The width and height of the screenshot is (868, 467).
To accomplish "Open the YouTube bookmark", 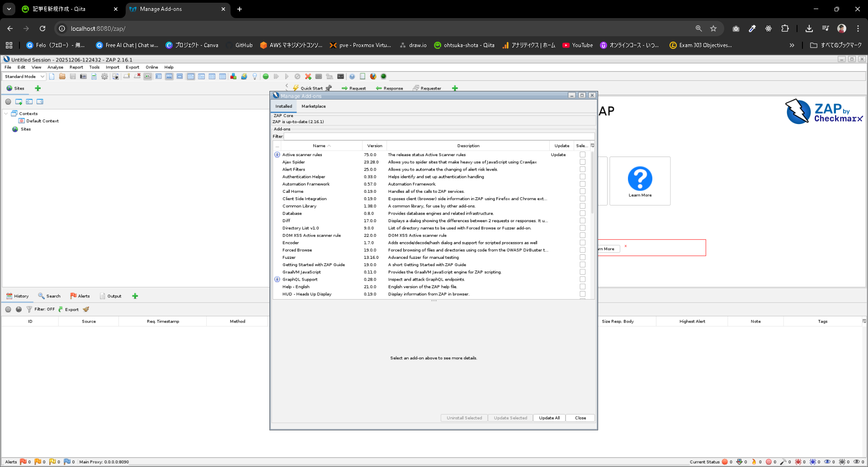I will [578, 45].
